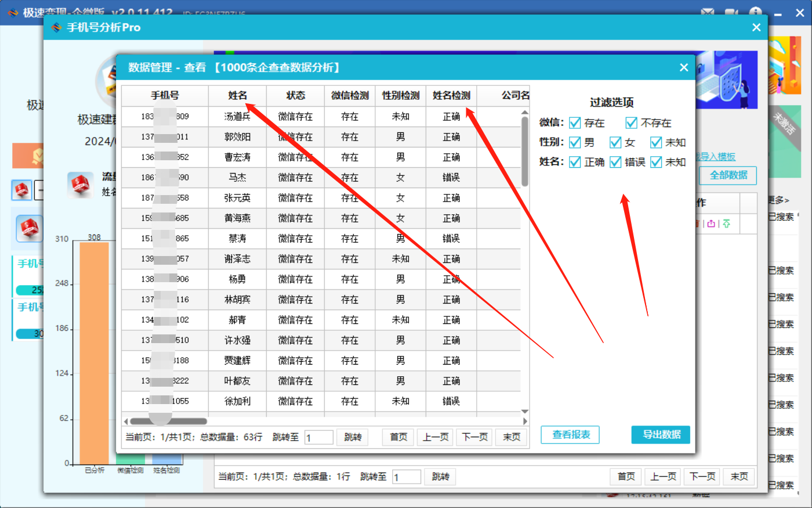
Task: Click the purple export icon in the 操作 column
Action: [711, 224]
